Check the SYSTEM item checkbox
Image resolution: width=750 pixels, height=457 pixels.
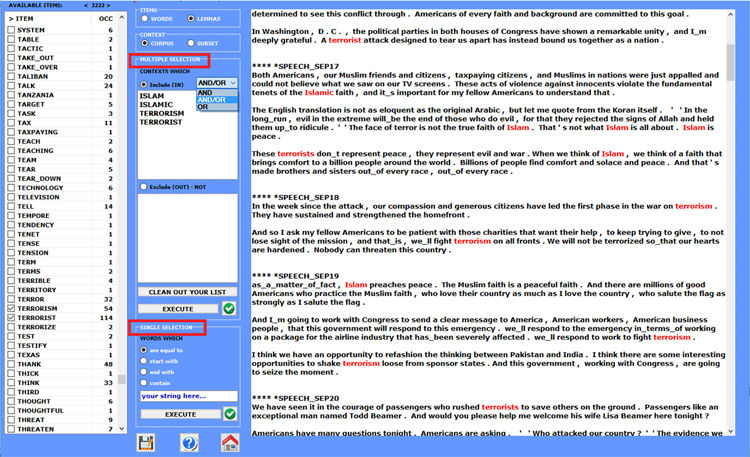[x=11, y=30]
